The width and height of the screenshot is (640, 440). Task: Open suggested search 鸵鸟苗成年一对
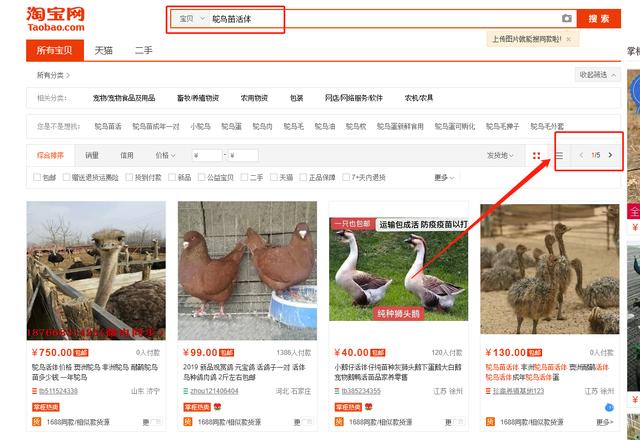coord(156,127)
